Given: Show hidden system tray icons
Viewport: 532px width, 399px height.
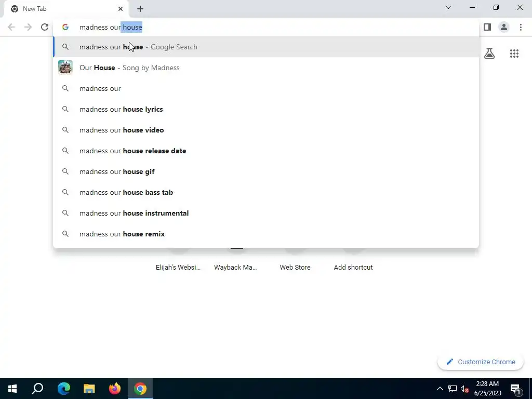Looking at the screenshot, I should 440,389.
